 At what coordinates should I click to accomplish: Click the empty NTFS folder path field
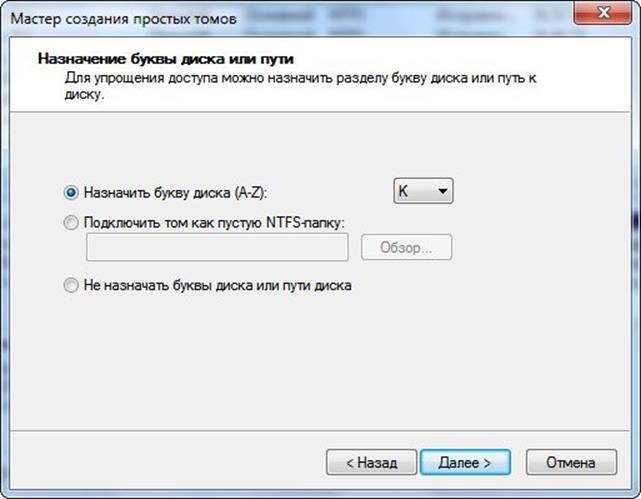(217, 247)
